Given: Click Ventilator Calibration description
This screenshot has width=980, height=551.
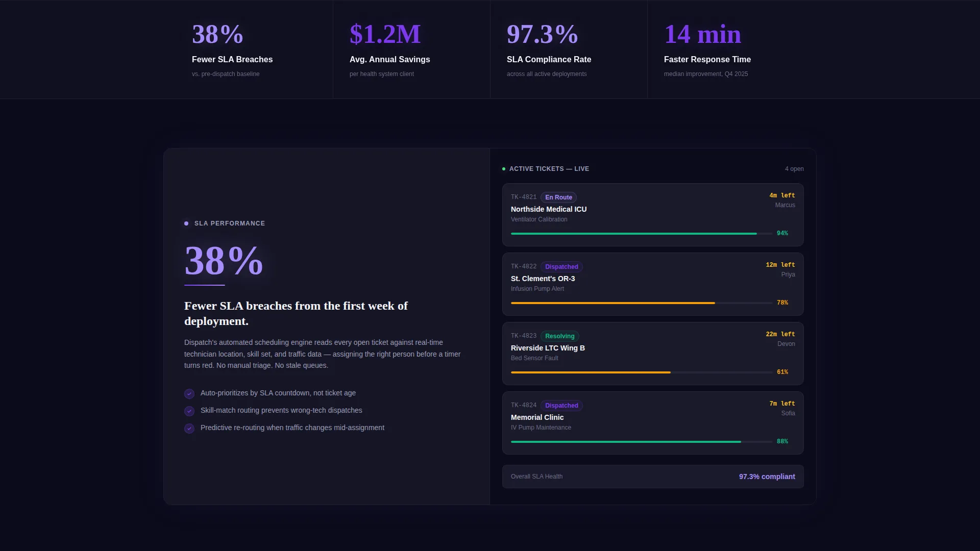Looking at the screenshot, I should (539, 219).
